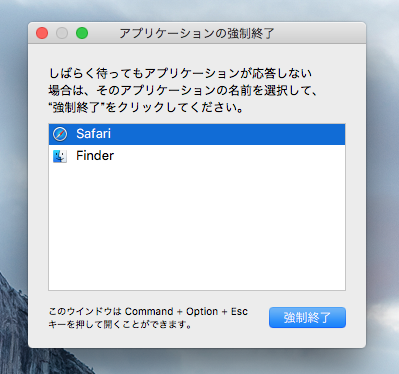Click the しばらく待っても instruction text line
The width and height of the screenshot is (399, 374).
pyautogui.click(x=180, y=73)
